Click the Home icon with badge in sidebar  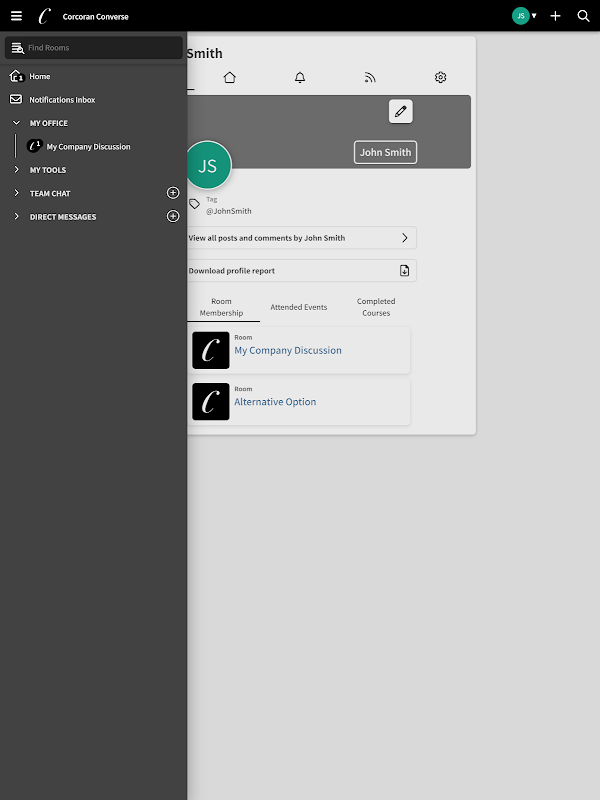click(16, 76)
